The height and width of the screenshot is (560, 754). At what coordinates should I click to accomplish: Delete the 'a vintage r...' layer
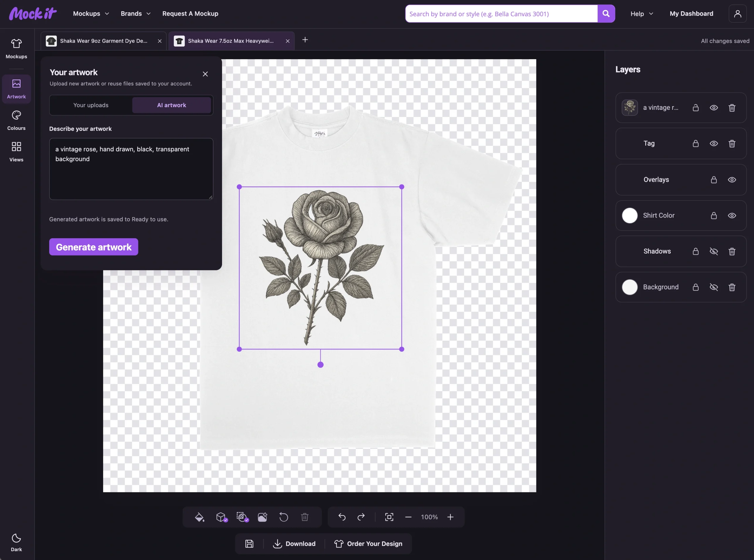point(732,108)
